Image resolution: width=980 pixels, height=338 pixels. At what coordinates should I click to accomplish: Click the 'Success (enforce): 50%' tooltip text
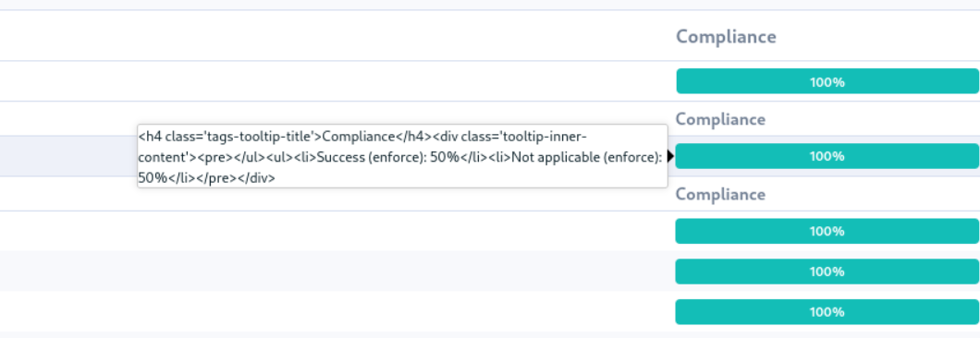click(x=388, y=157)
